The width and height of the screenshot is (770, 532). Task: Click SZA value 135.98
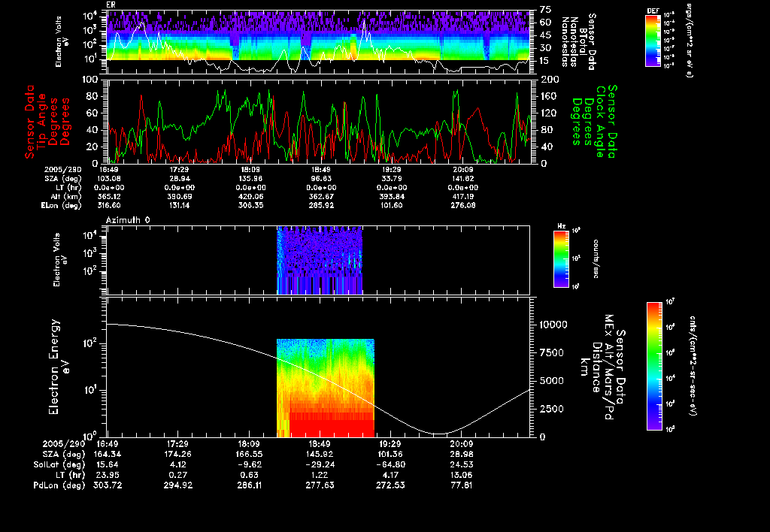[250, 179]
